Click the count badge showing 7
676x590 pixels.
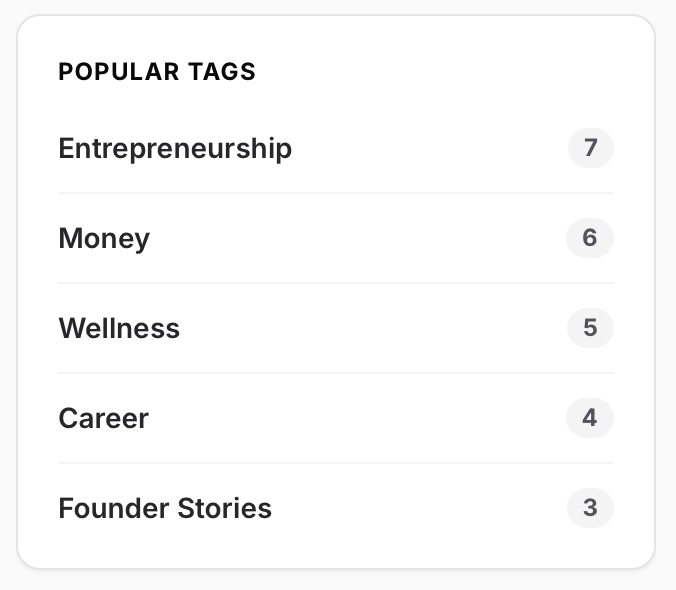click(x=590, y=148)
